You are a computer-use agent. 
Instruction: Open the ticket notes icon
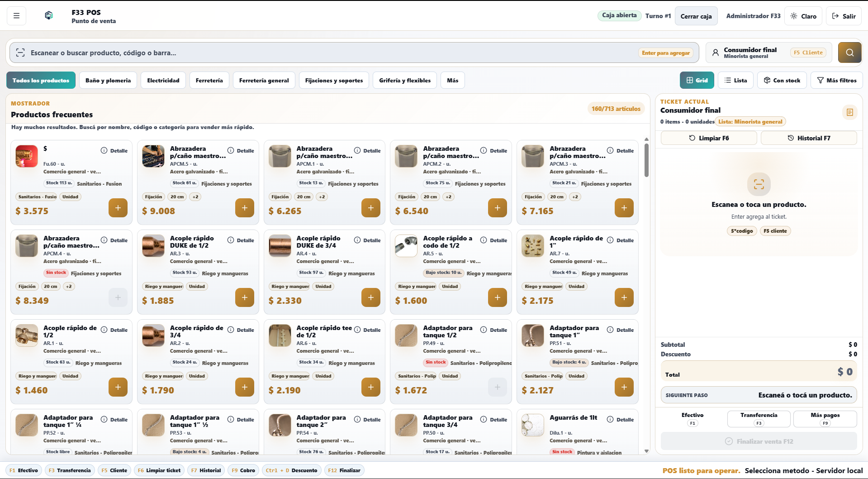[849, 112]
